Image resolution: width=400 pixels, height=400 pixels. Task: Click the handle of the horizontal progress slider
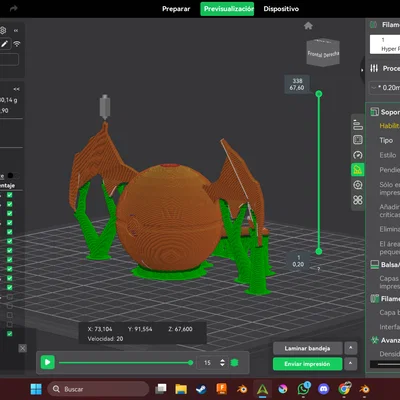pyautogui.click(x=190, y=363)
